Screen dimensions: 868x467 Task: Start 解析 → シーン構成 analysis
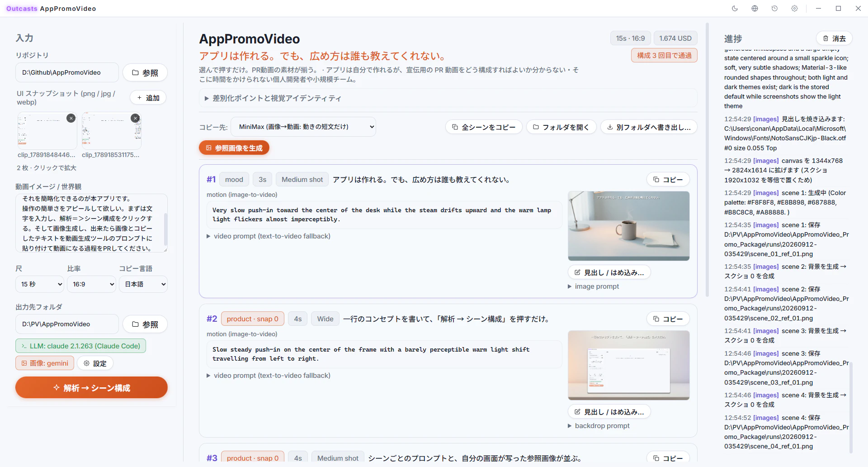91,387
